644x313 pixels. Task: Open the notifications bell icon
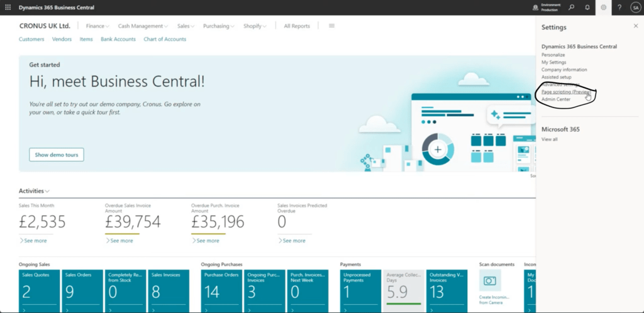coord(587,8)
